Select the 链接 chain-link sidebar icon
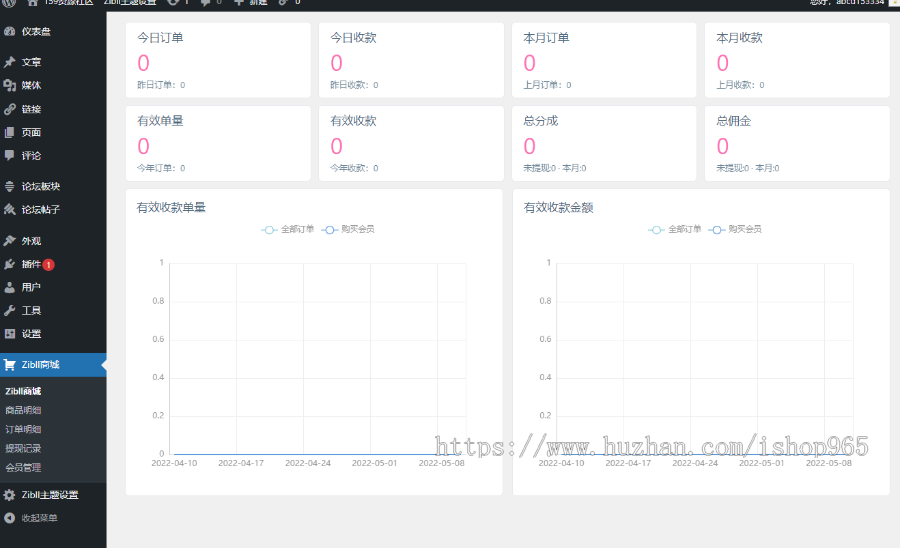 [9, 109]
